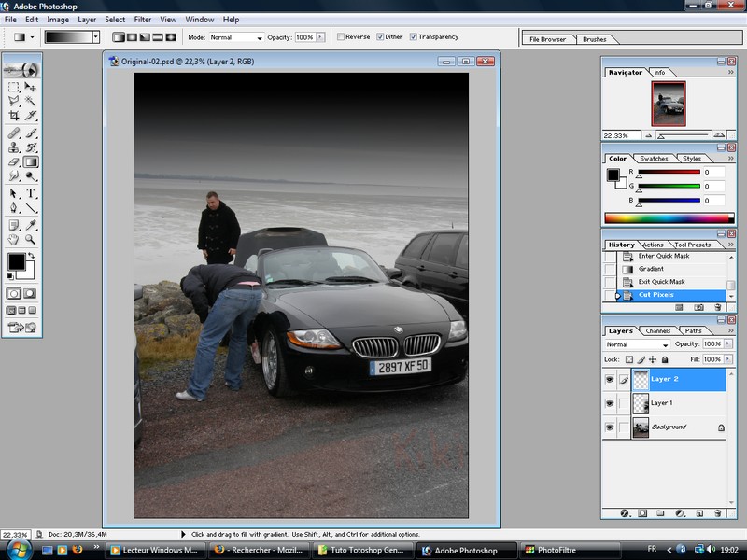
Task: Open the Brushes palette tab
Action: [595, 39]
